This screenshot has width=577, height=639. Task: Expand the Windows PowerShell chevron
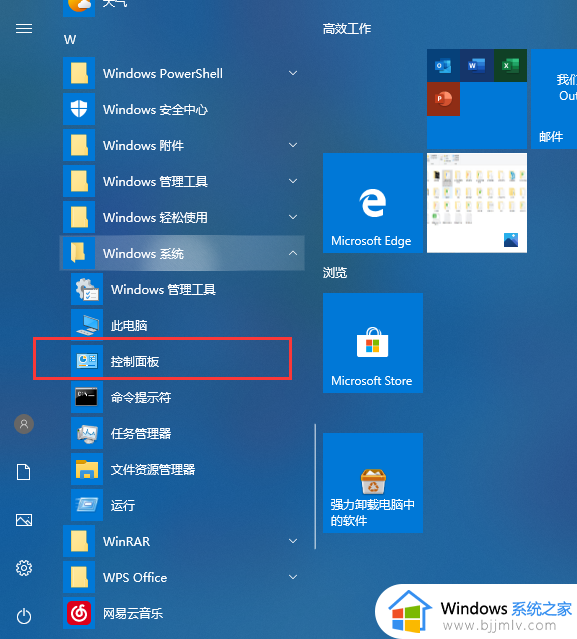click(293, 73)
